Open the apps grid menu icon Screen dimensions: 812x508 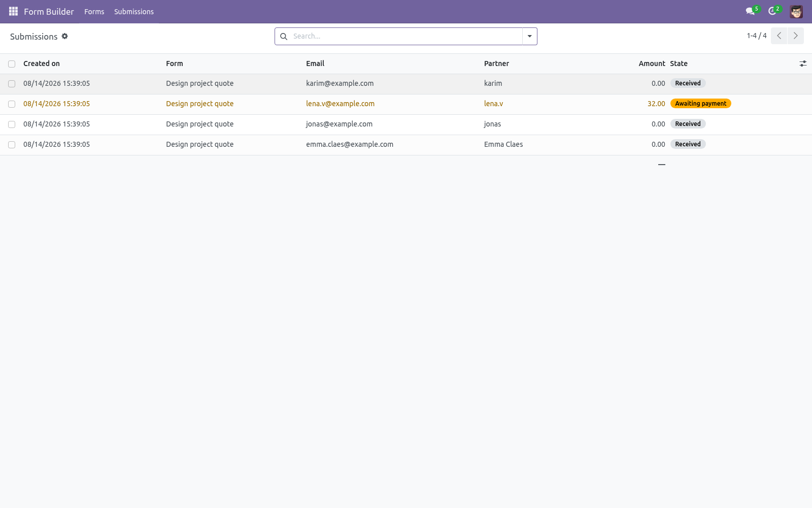[13, 11]
